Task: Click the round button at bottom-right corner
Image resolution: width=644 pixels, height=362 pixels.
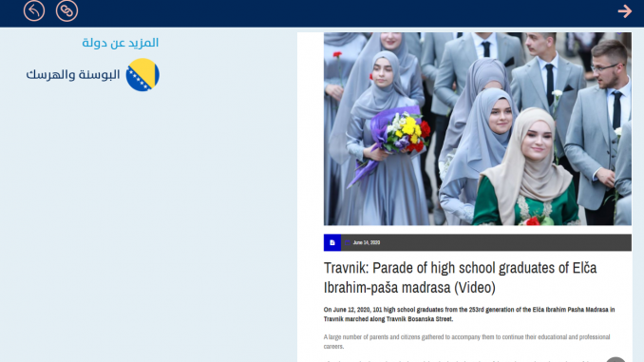Action: [616, 359]
